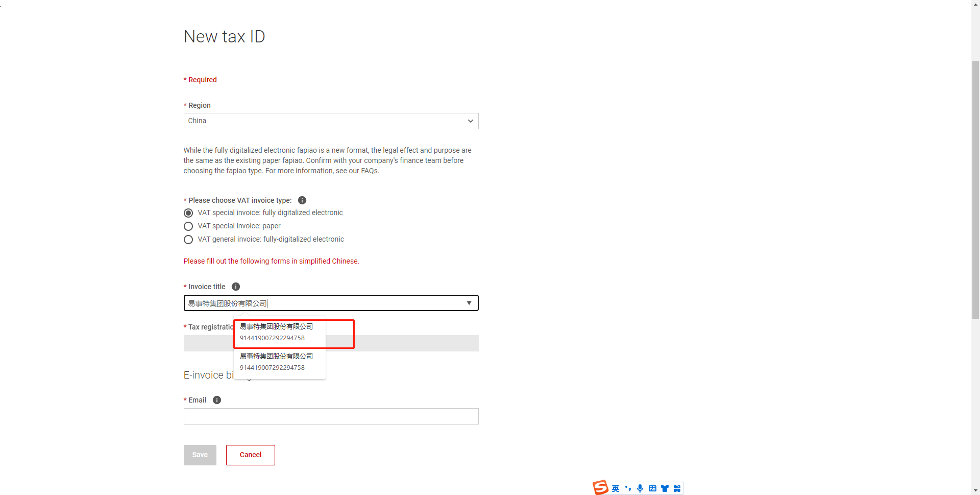Open the Sogou soft keyboard
The height and width of the screenshot is (495, 980).
pyautogui.click(x=652, y=489)
